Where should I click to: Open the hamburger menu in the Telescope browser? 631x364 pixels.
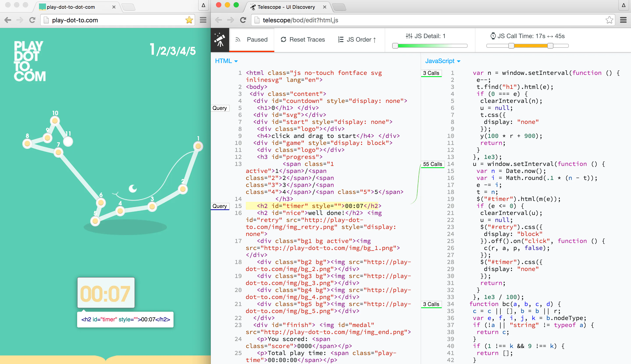click(x=623, y=20)
